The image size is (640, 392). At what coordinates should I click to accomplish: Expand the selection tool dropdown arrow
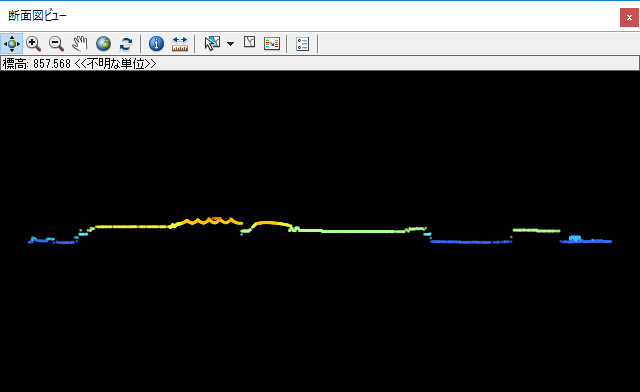tap(231, 44)
